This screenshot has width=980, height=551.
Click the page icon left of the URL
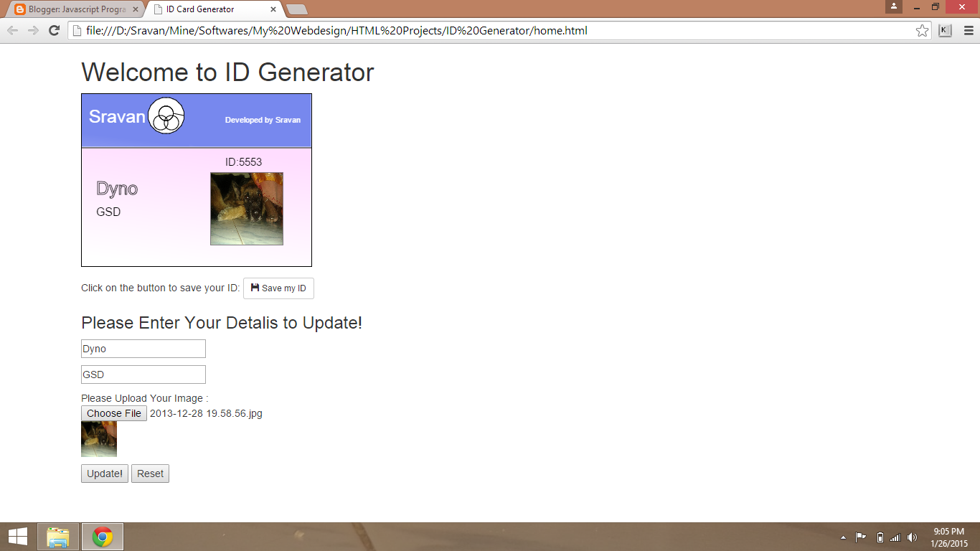click(77, 30)
